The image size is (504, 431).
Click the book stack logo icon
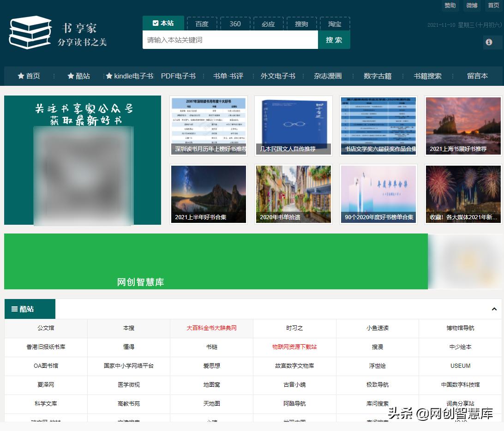pyautogui.click(x=30, y=32)
